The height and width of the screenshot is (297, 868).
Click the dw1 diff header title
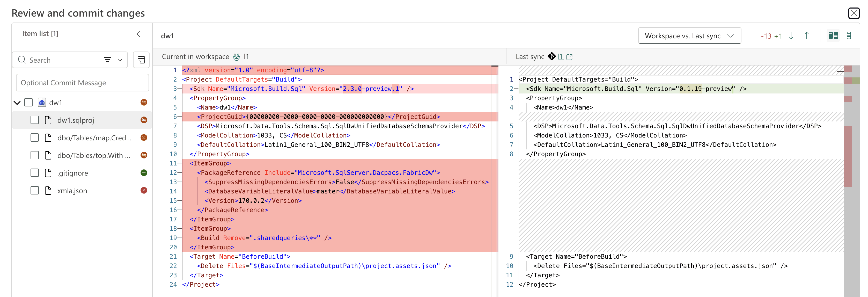click(167, 36)
